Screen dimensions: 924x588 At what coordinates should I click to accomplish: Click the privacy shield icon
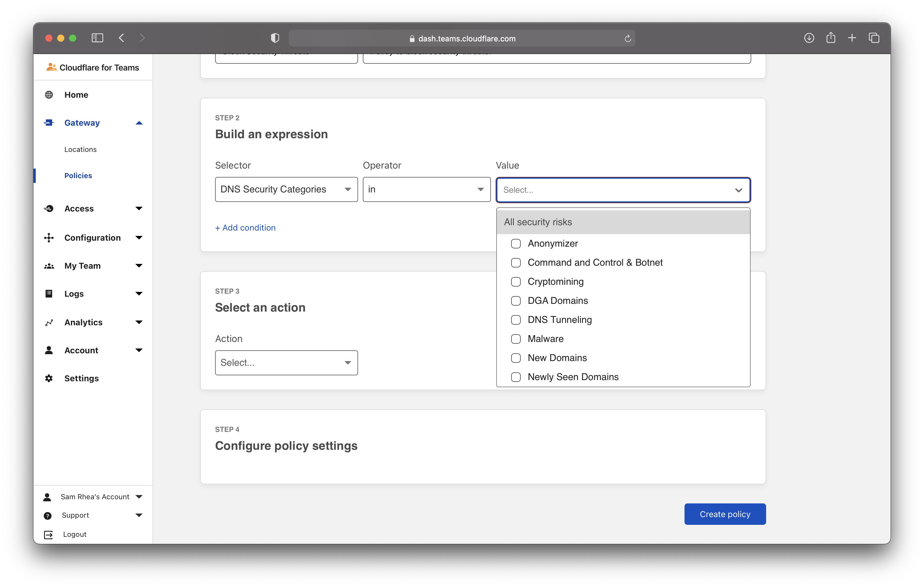[x=275, y=38]
